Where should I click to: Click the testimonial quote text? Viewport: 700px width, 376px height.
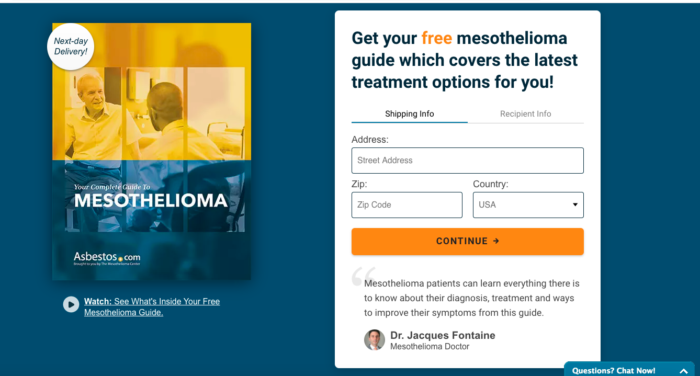471,298
